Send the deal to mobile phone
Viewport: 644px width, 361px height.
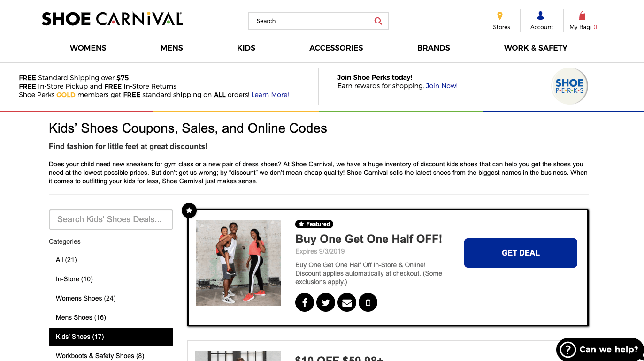(368, 303)
